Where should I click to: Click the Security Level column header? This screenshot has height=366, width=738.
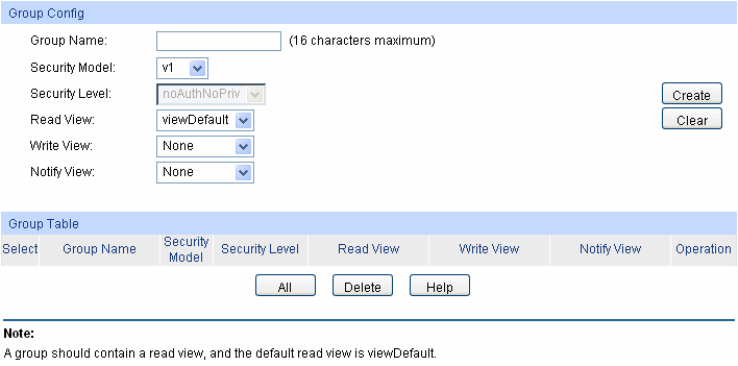pyautogui.click(x=260, y=249)
